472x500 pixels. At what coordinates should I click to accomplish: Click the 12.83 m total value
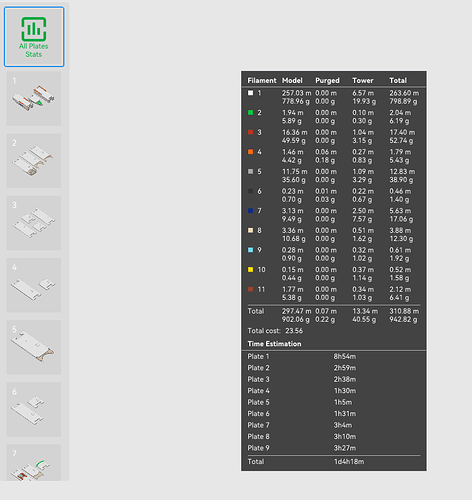tap(402, 172)
